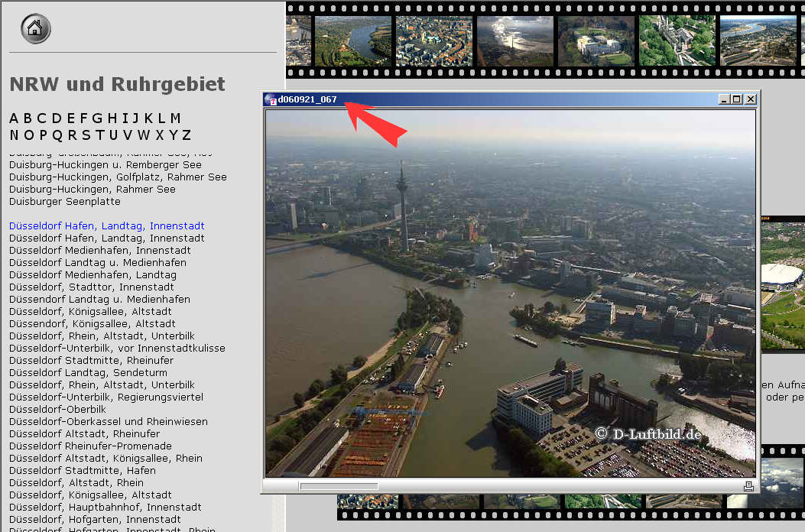Screen dimensions: 805x532
Task: Click Duisburg-Huckingen, Golfplatz, Rahmer See
Action: click(118, 177)
